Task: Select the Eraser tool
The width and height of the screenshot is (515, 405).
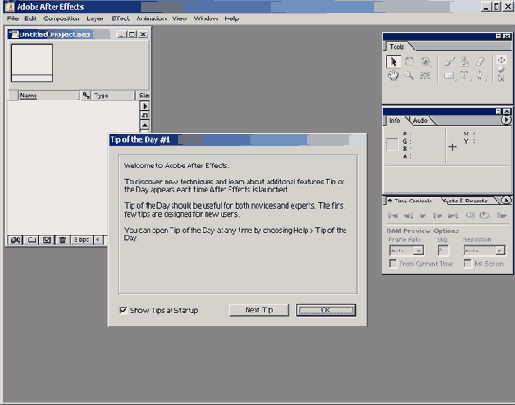Action: point(480,62)
